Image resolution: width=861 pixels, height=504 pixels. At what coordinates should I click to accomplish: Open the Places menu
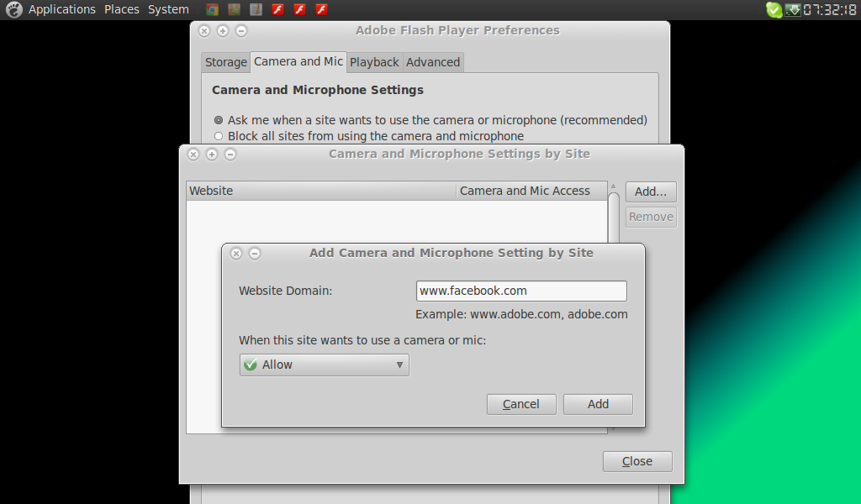pyautogui.click(x=122, y=9)
